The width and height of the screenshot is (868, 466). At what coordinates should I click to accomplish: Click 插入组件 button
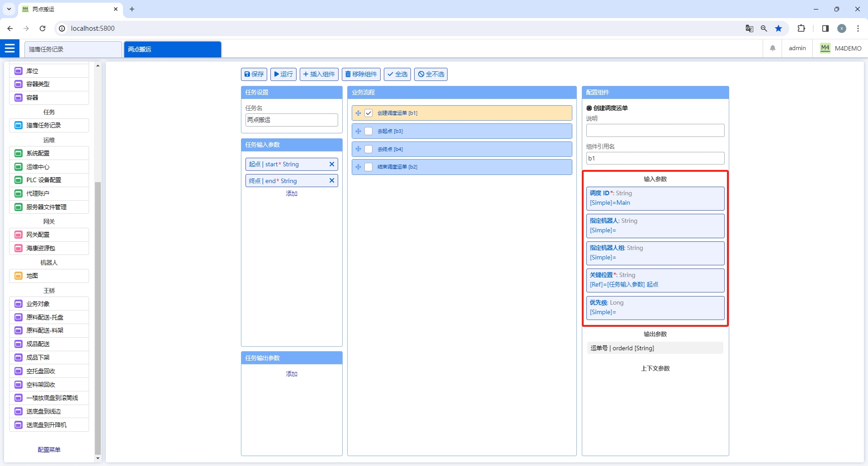(x=319, y=74)
